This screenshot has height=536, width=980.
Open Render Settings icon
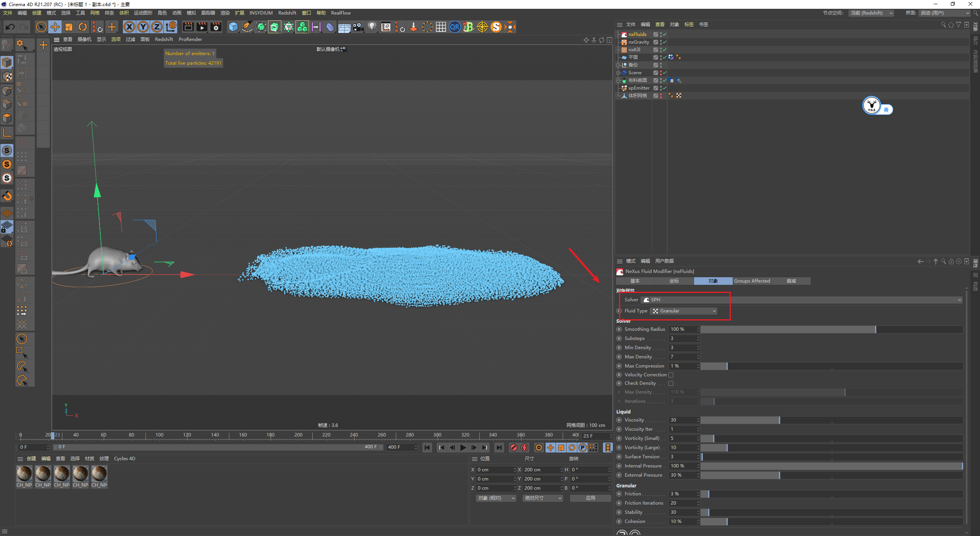pos(216,27)
